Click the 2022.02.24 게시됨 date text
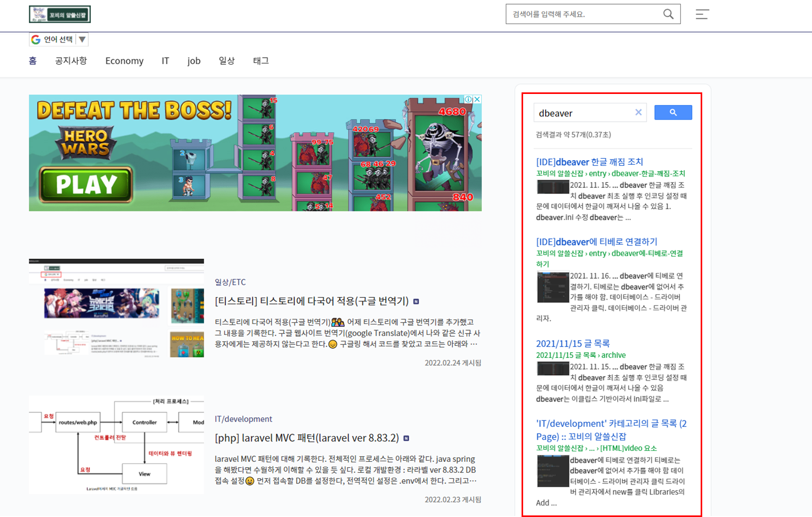 453,363
